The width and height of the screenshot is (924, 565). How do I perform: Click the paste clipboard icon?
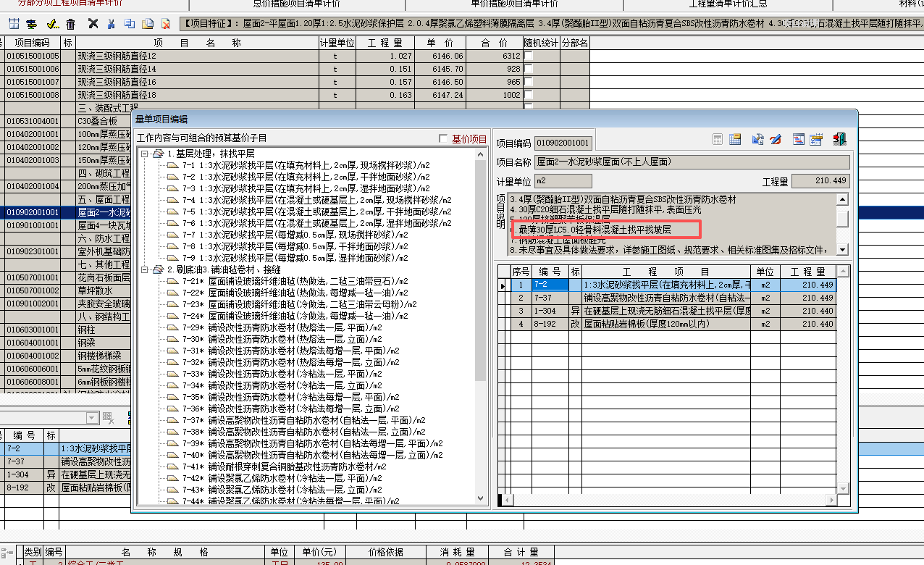pyautogui.click(x=148, y=24)
